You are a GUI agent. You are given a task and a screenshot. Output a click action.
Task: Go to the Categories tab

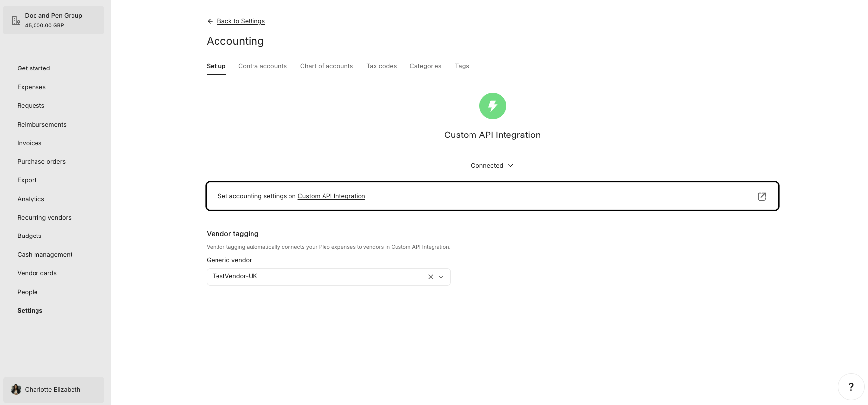[426, 66]
